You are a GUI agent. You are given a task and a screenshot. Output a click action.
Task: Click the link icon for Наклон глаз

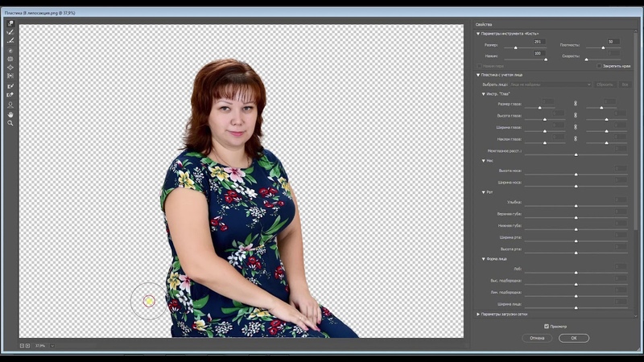(x=576, y=138)
